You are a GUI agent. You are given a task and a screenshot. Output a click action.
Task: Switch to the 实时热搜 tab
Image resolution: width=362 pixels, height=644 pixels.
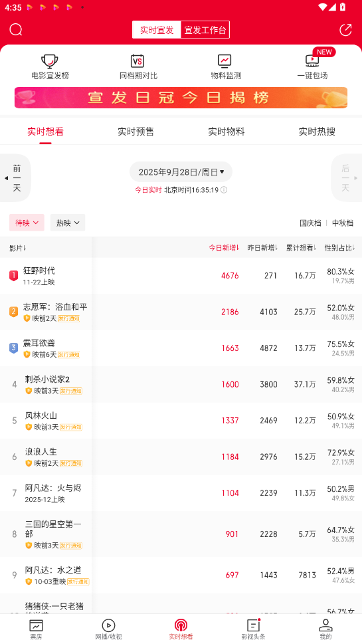pos(317,132)
